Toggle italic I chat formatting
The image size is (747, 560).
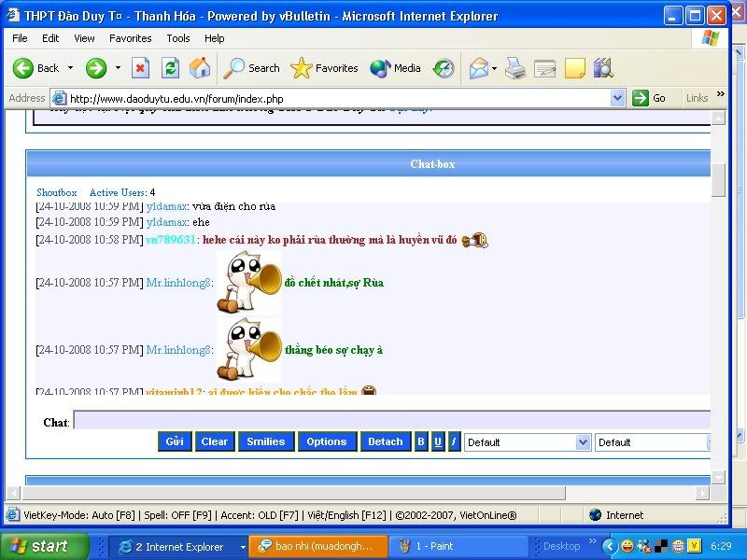coord(454,441)
